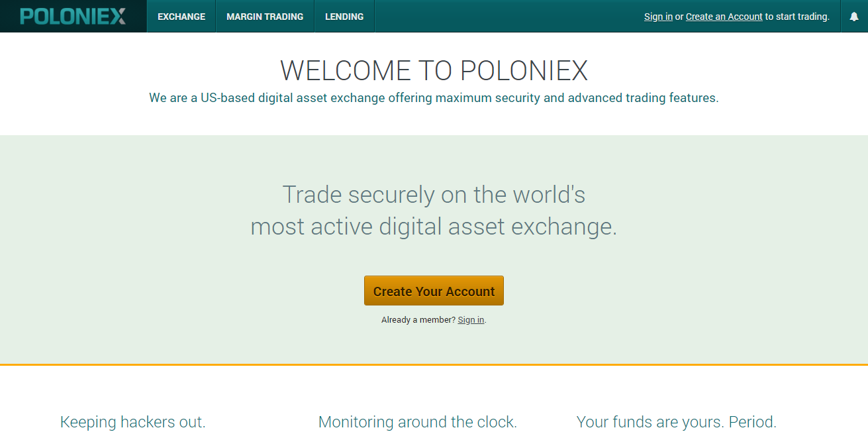Click the orange divider line under banner
The height and width of the screenshot is (436, 868).
pos(434,364)
